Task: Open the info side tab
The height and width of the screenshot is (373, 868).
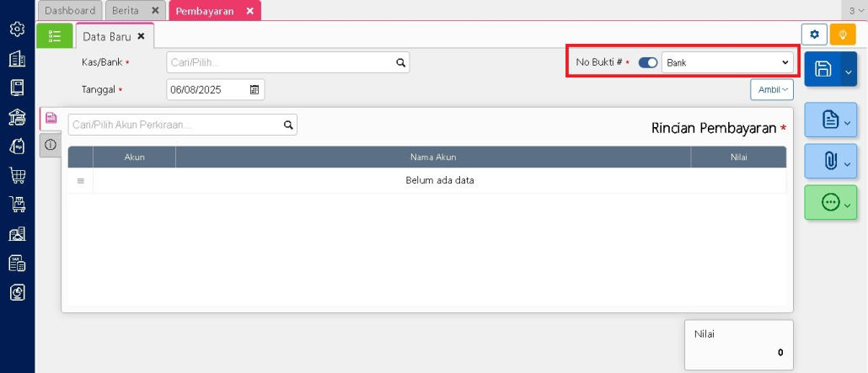Action: pyautogui.click(x=51, y=145)
